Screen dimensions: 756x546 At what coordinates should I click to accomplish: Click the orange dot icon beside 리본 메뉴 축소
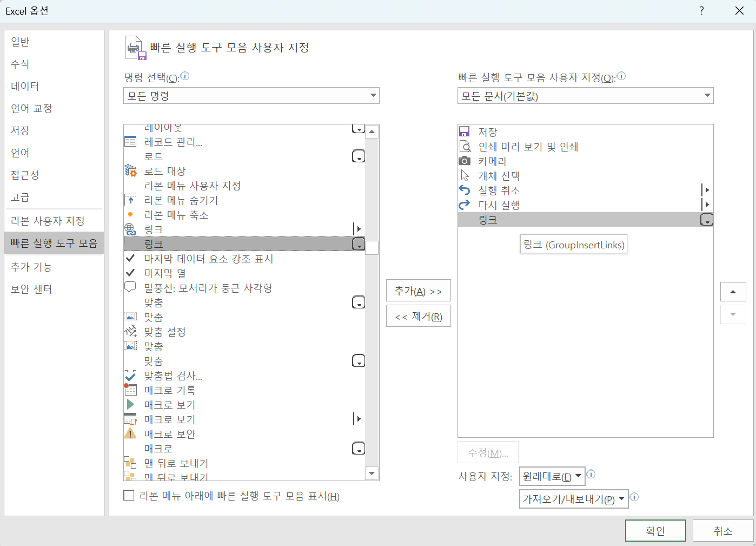(130, 214)
